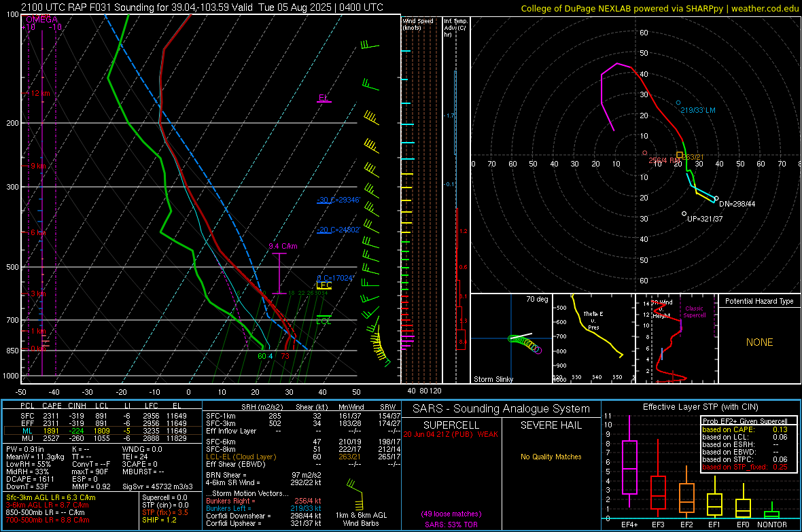Click the Corfidi Downshear vector entry
This screenshot has width=802, height=532.
264,516
